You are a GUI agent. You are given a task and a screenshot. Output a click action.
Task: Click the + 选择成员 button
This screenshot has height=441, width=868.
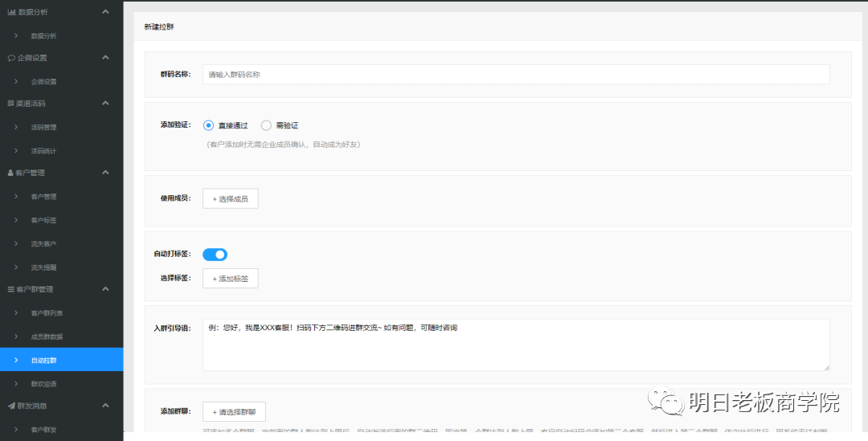231,198
